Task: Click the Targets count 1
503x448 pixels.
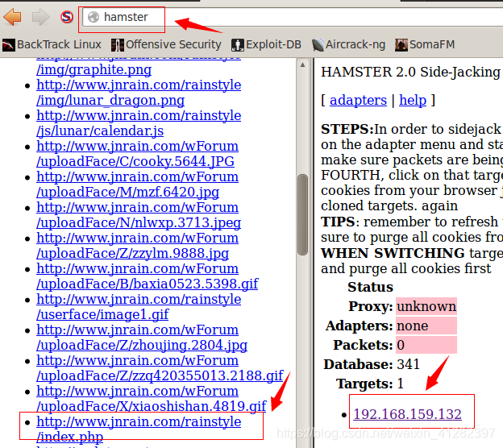Action: pos(401,384)
